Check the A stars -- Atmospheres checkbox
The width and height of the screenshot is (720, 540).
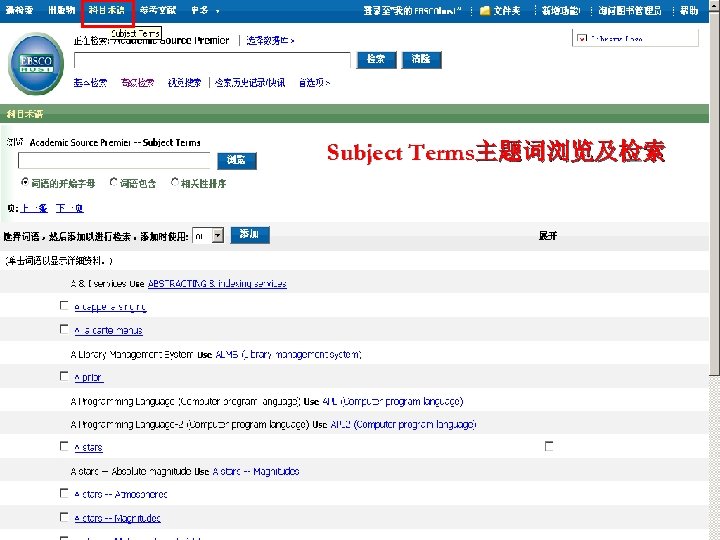[x=64, y=493]
